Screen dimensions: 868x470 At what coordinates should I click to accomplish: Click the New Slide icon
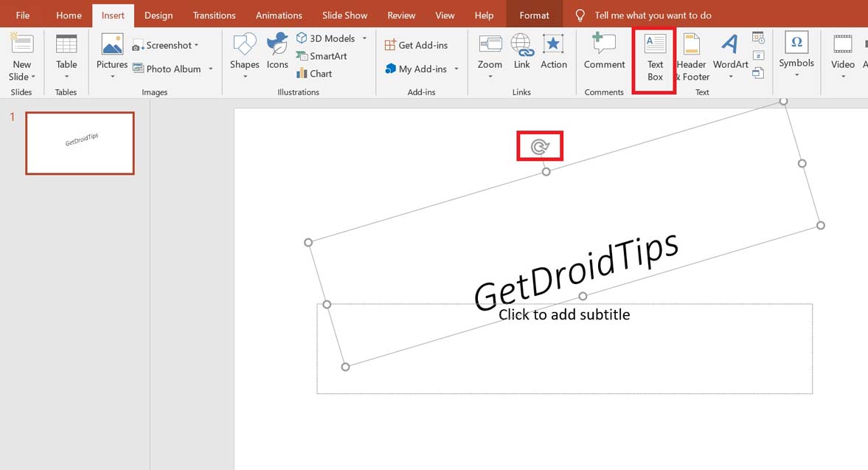pyautogui.click(x=22, y=44)
